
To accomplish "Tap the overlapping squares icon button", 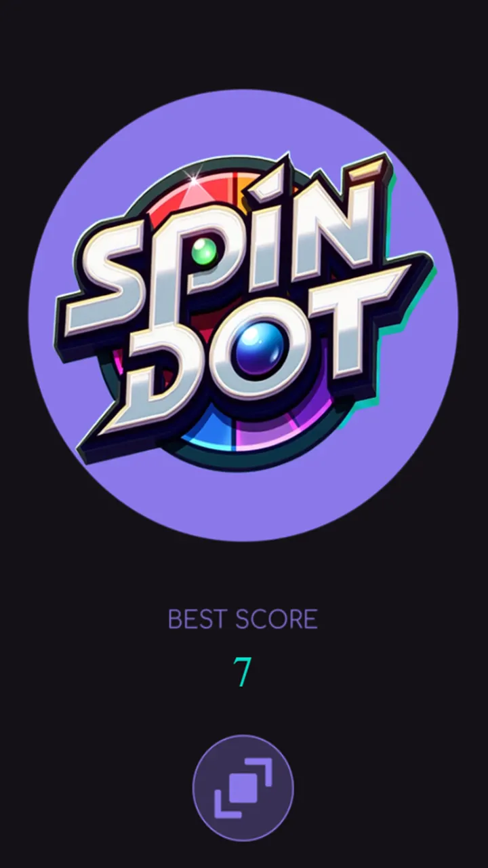I will (243, 789).
